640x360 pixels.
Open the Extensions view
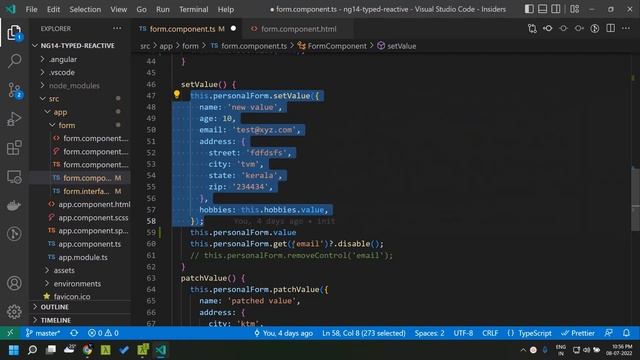point(14,148)
